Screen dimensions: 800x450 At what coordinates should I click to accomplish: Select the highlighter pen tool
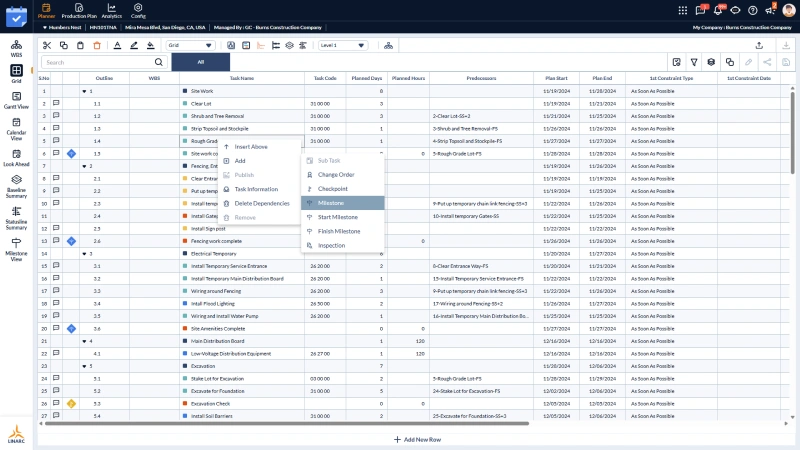(134, 45)
